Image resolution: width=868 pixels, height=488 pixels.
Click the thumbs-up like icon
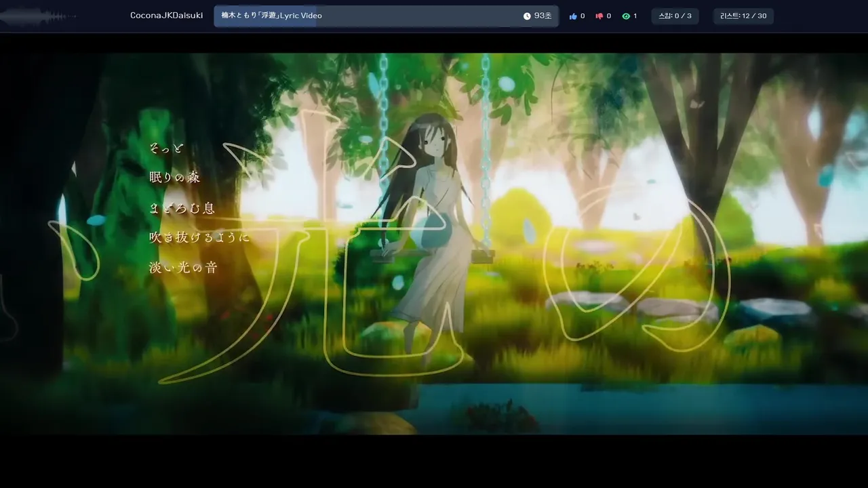[573, 16]
